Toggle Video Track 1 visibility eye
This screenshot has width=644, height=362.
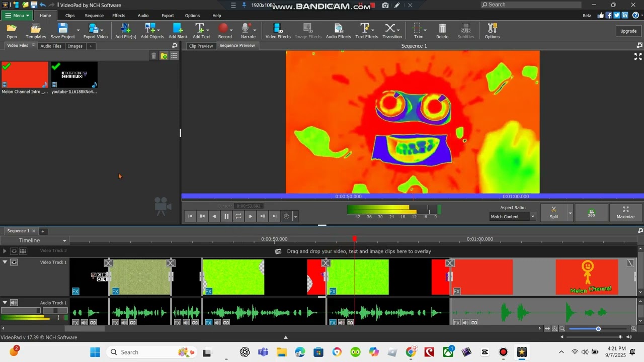tap(14, 262)
